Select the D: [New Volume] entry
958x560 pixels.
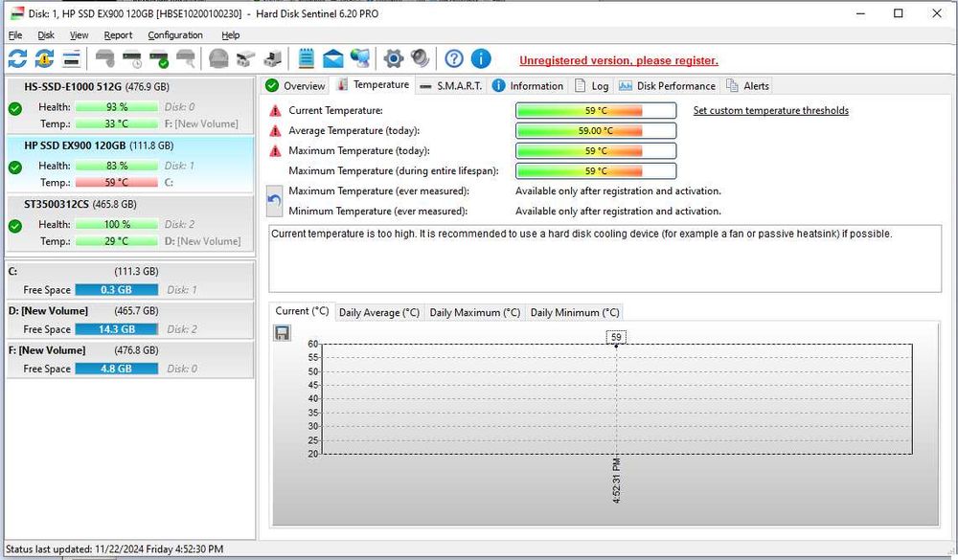[x=129, y=320]
